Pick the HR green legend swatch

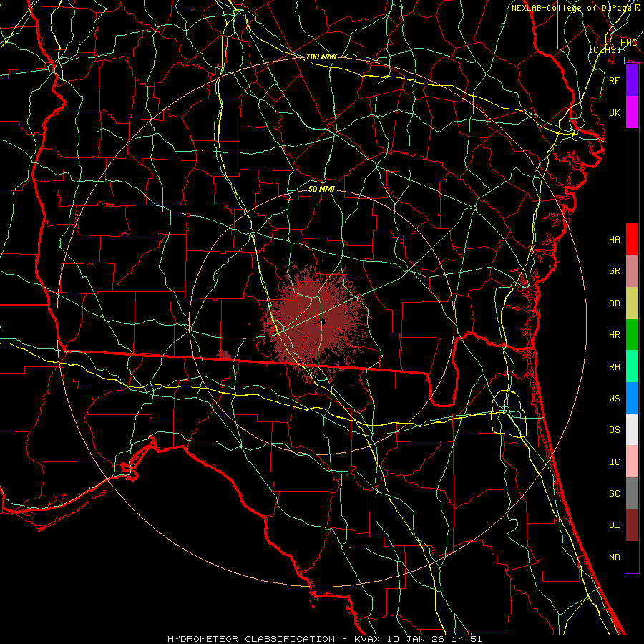coord(632,335)
